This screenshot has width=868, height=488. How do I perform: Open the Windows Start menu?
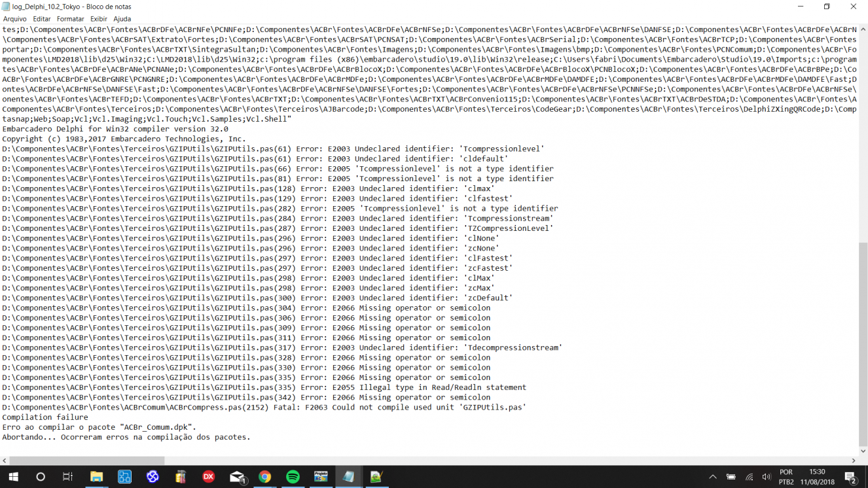[13, 477]
